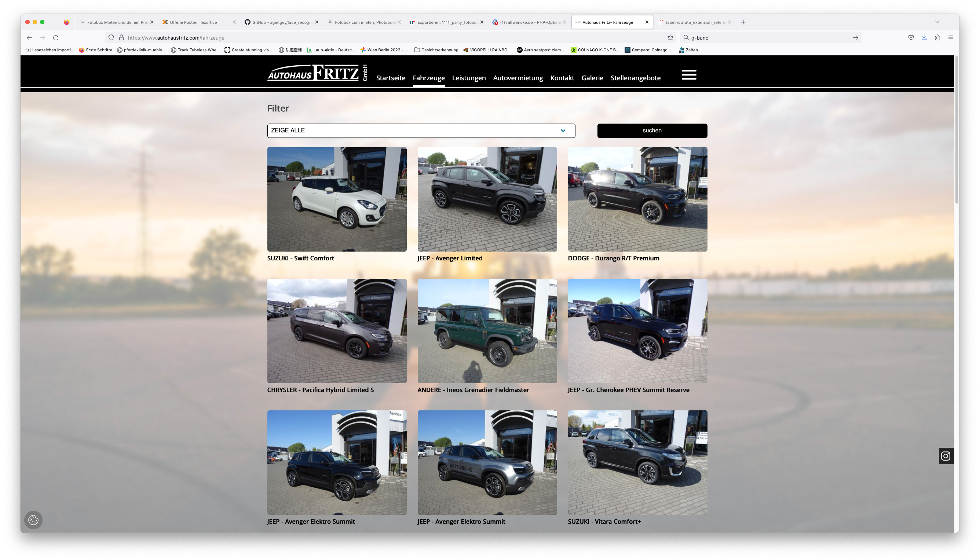
Task: Click the Instagram icon on the right
Action: (946, 456)
